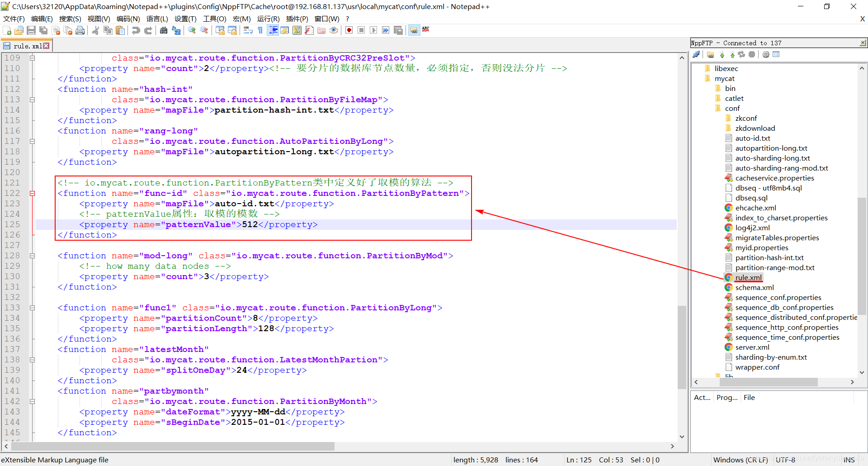Click the NppFTP show messages window icon
Viewport: 868px width, 466px height.
[776, 55]
